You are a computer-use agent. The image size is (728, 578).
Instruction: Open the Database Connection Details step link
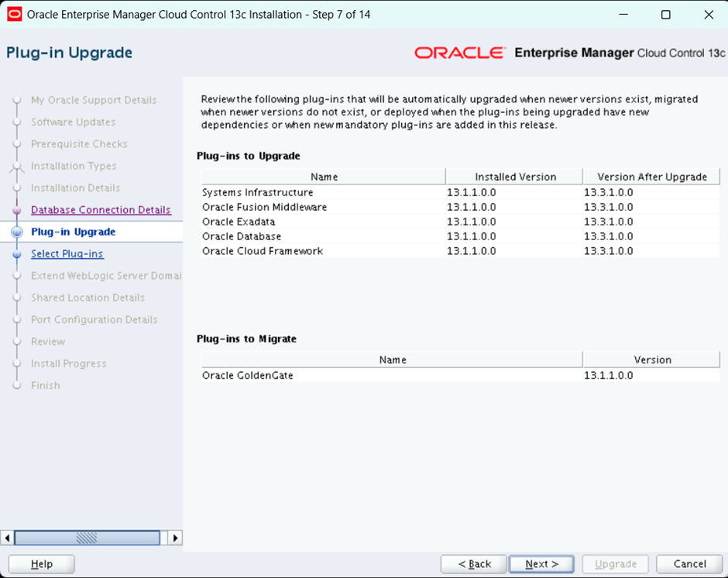101,210
